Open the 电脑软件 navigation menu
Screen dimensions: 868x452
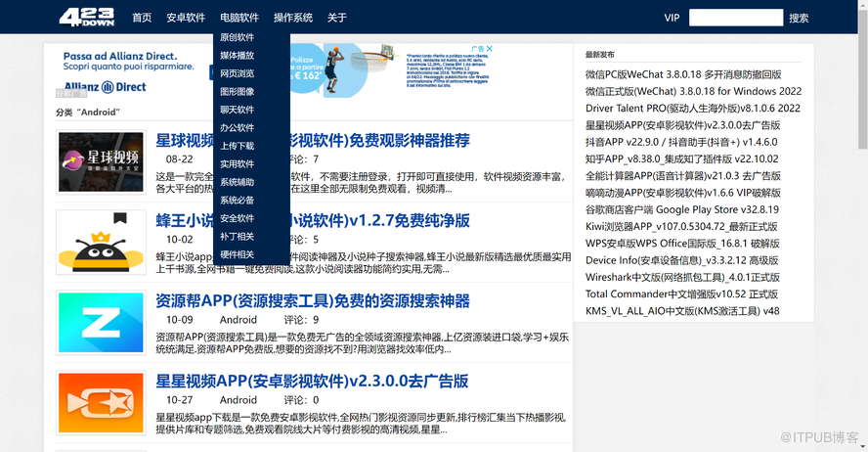click(239, 18)
